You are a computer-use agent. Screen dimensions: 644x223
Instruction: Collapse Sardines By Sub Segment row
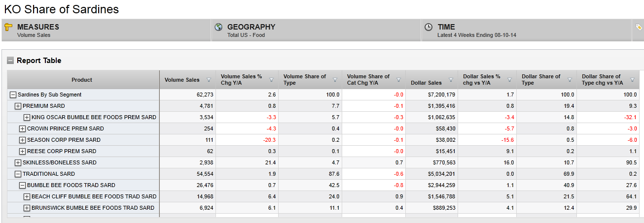[13, 95]
